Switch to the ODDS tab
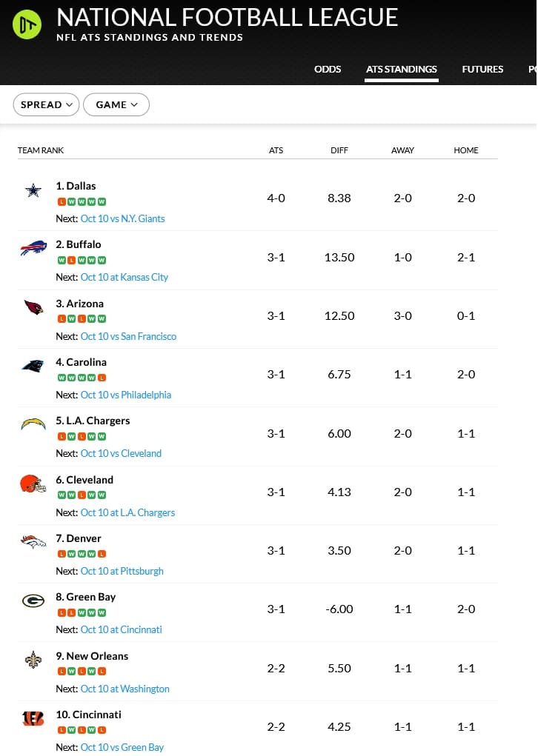The width and height of the screenshot is (538, 756). coord(328,69)
